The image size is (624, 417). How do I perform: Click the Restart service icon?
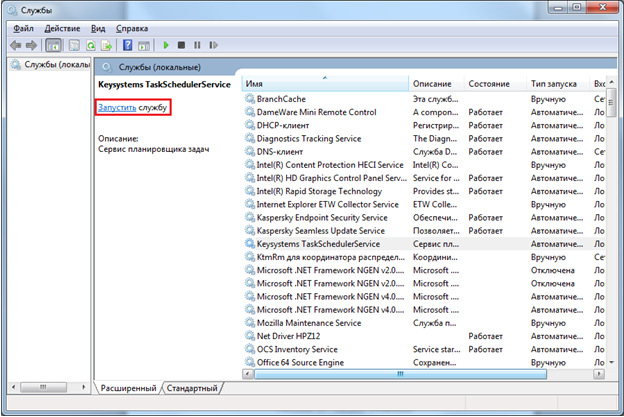(x=213, y=45)
